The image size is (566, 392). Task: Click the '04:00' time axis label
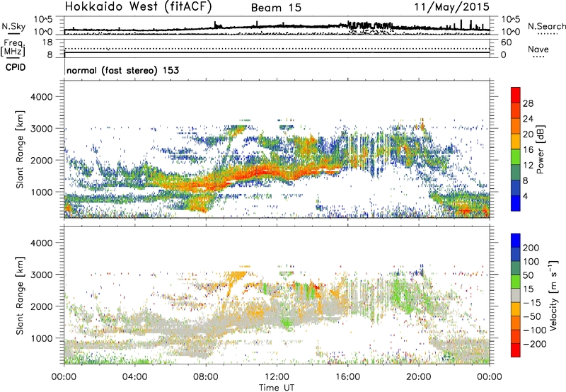pyautogui.click(x=134, y=377)
